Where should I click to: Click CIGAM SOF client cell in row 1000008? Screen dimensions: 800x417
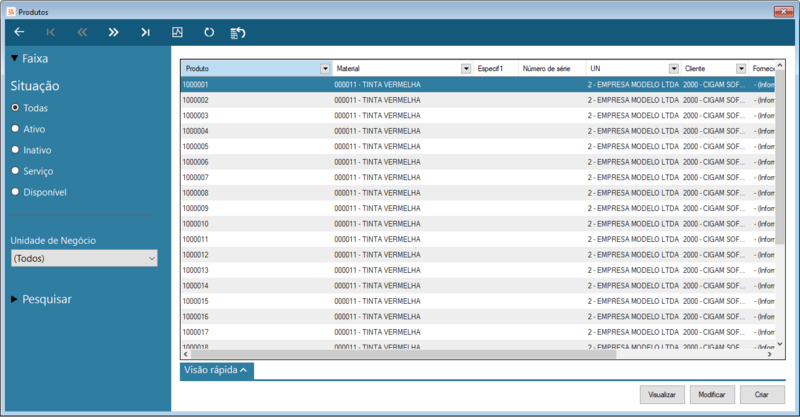(714, 193)
